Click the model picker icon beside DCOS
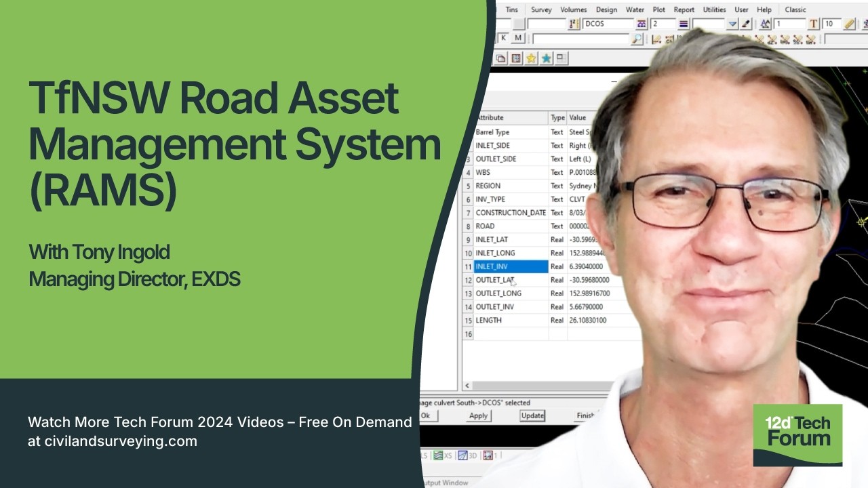The width and height of the screenshot is (868, 488). (641, 24)
